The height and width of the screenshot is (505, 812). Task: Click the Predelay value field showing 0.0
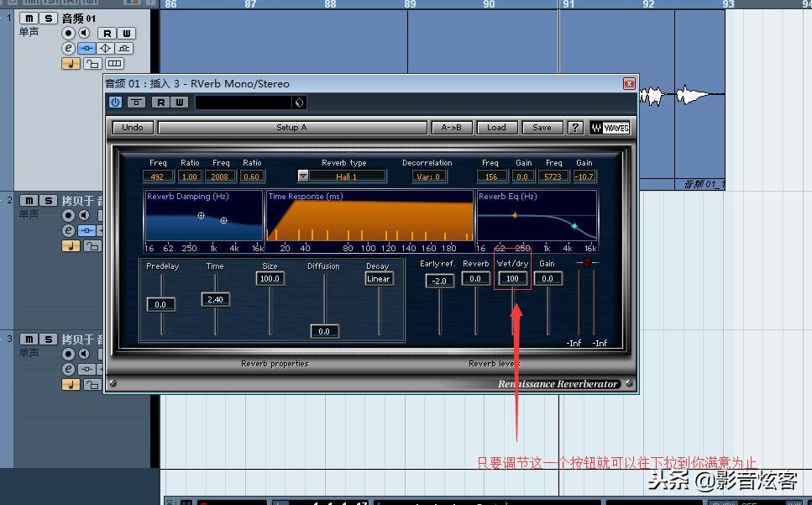click(160, 303)
